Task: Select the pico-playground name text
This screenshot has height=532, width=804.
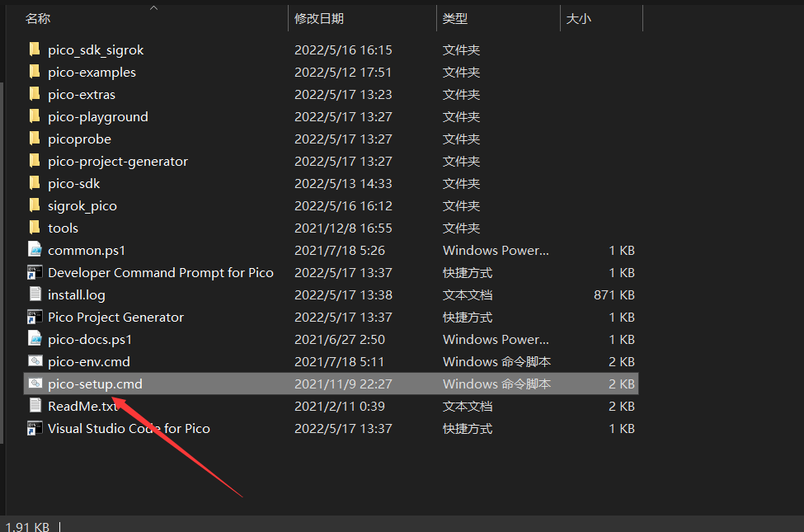Action: click(x=98, y=117)
